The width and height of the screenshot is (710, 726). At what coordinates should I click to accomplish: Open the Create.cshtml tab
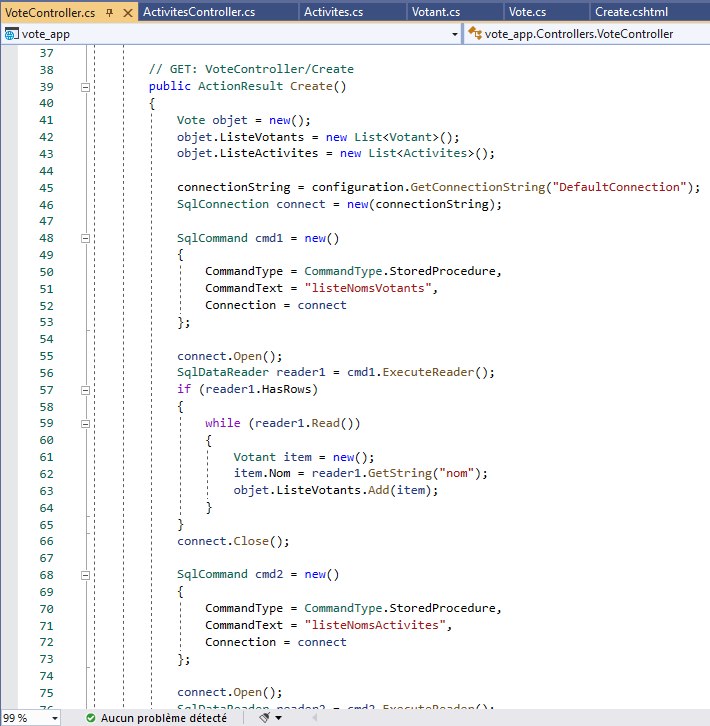click(x=631, y=12)
